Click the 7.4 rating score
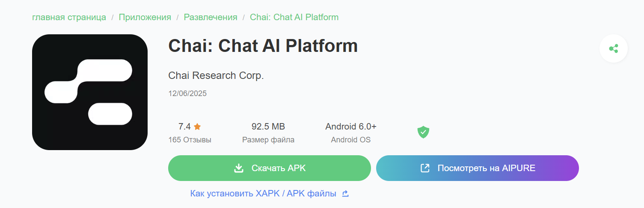Viewport: 644px width, 208px height. click(184, 127)
